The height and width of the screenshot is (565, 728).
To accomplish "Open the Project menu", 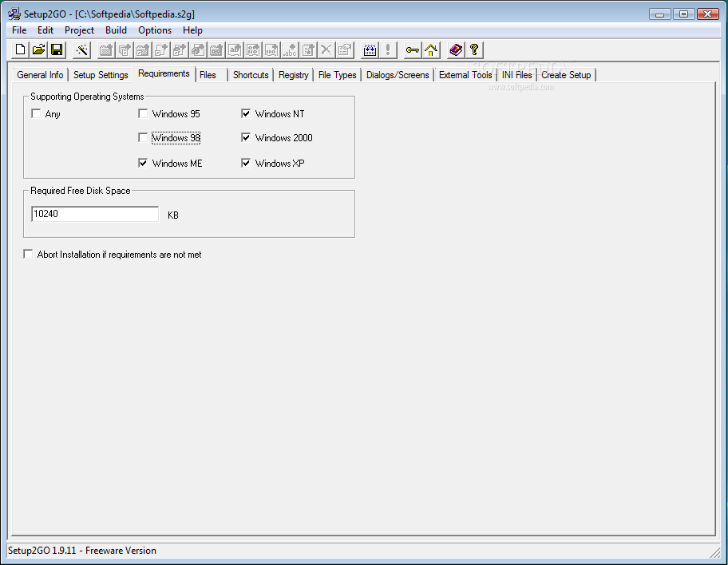I will pos(79,30).
